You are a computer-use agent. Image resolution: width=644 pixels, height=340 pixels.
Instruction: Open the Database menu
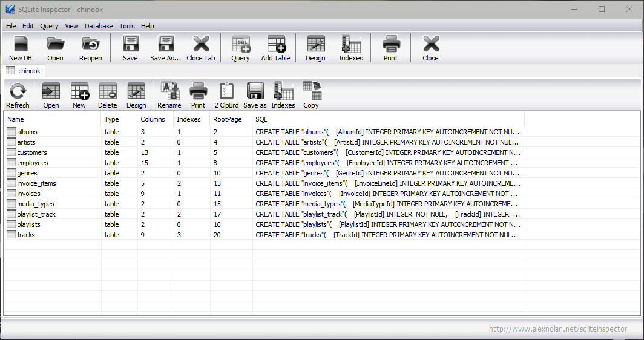(x=99, y=26)
